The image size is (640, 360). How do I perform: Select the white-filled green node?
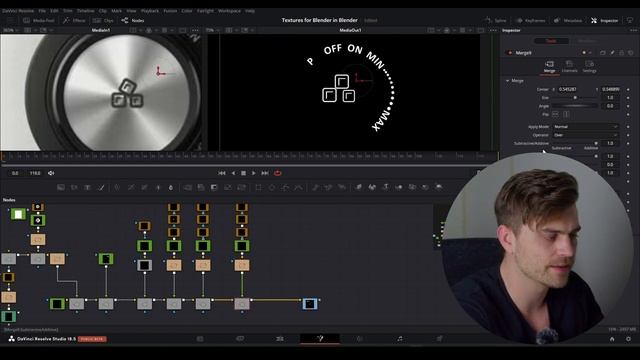point(18,214)
